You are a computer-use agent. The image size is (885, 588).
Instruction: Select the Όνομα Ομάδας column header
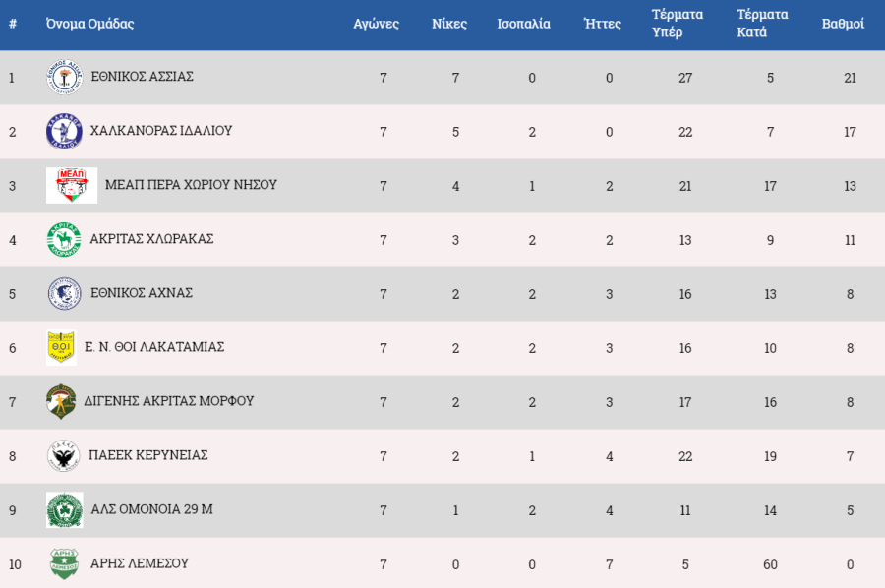click(90, 24)
